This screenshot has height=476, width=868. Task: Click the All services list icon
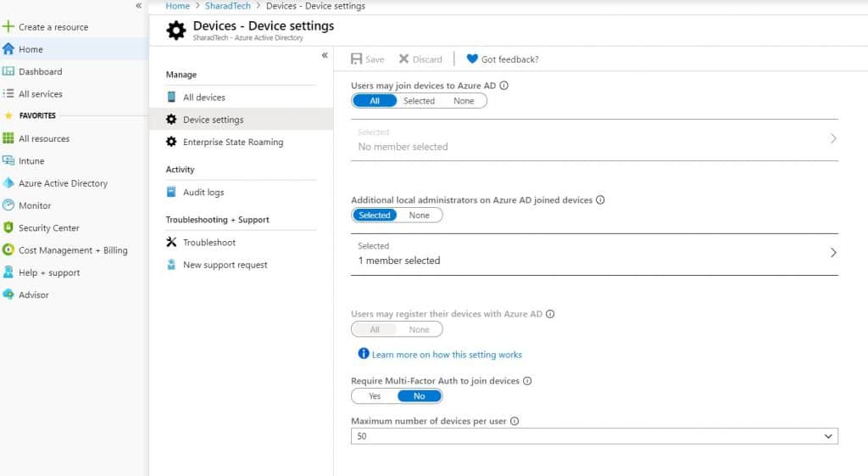[x=8, y=93]
